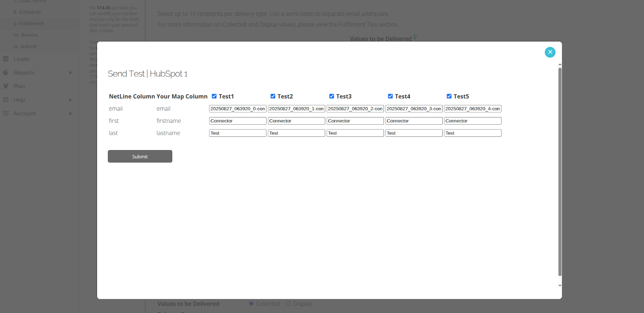Click the Test1 lastname field
Viewport: 644px width, 313px height.
coord(238,133)
